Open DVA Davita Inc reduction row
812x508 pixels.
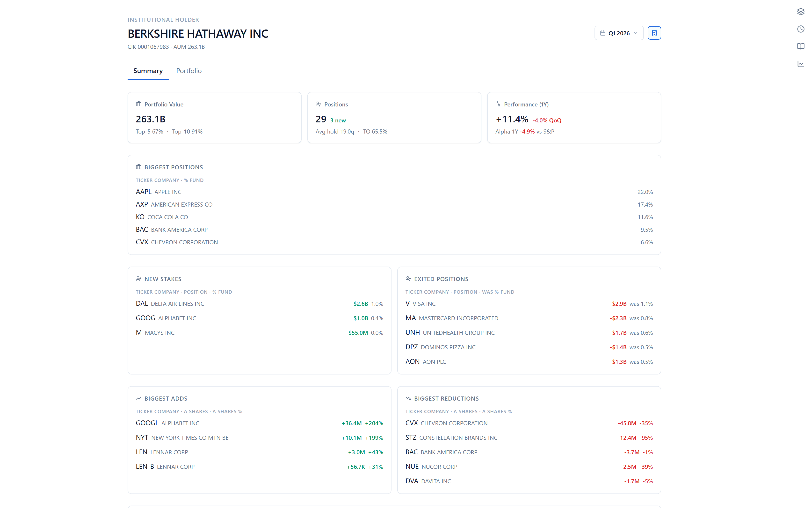tap(529, 481)
